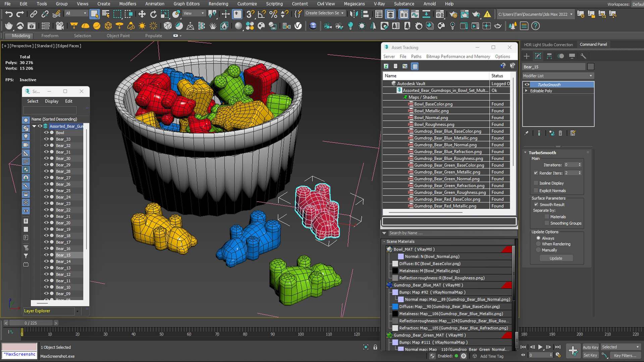Uncheck the Smooth Result checkbox
This screenshot has width=644, height=362.
536,204
